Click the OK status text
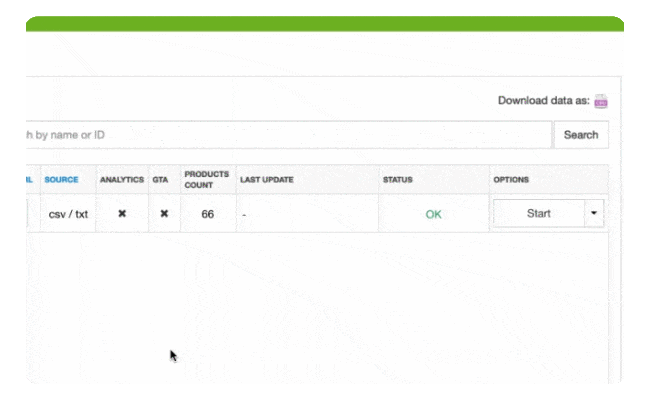 434,214
